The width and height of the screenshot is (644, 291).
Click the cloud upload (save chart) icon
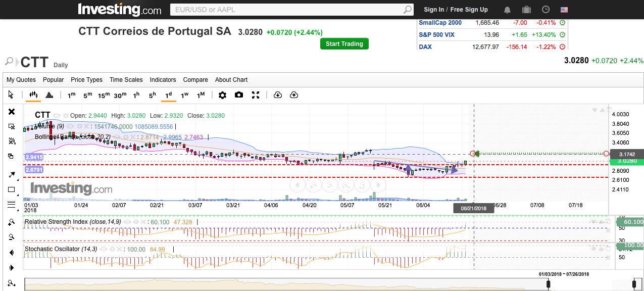(x=294, y=95)
